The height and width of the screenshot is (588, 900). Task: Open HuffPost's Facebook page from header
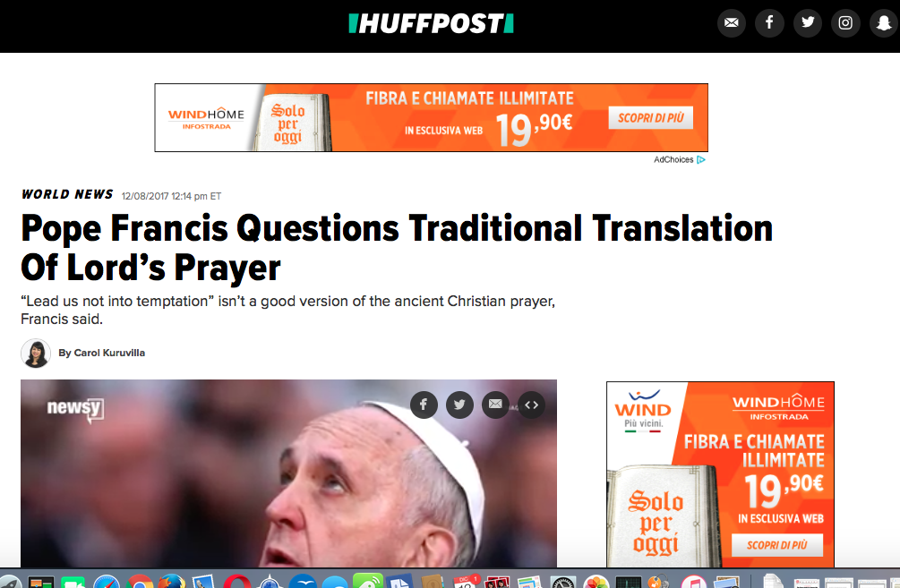tap(769, 23)
